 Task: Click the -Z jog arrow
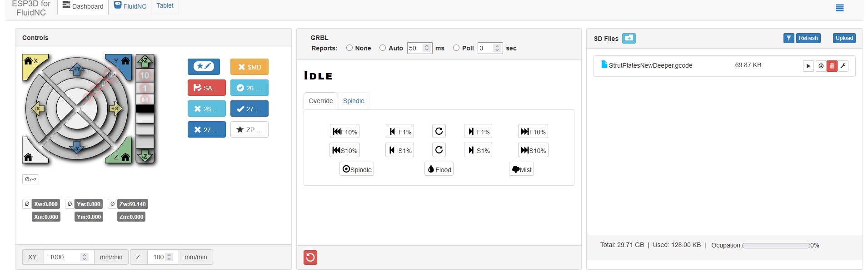[x=145, y=157]
